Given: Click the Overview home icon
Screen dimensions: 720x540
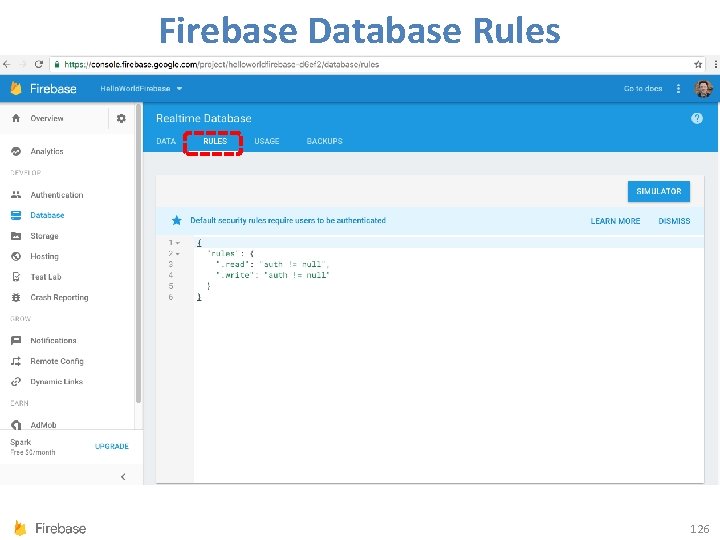Looking at the screenshot, I should tap(16, 118).
